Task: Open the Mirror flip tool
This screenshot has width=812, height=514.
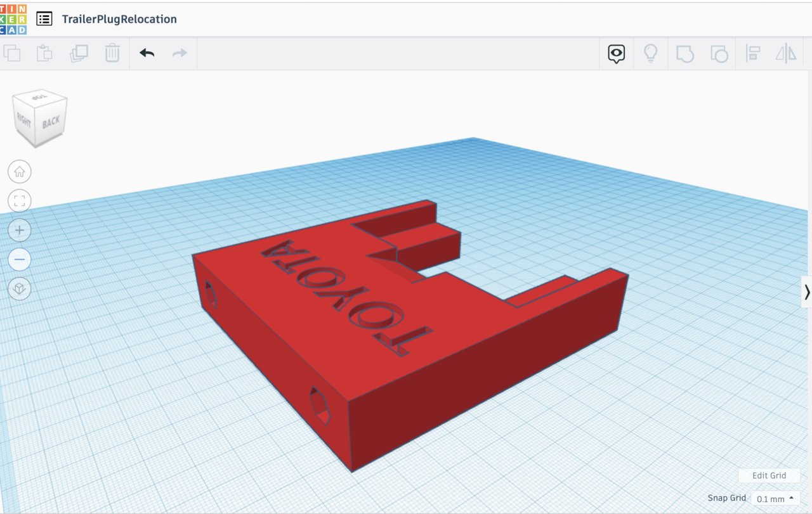Action: coord(786,54)
